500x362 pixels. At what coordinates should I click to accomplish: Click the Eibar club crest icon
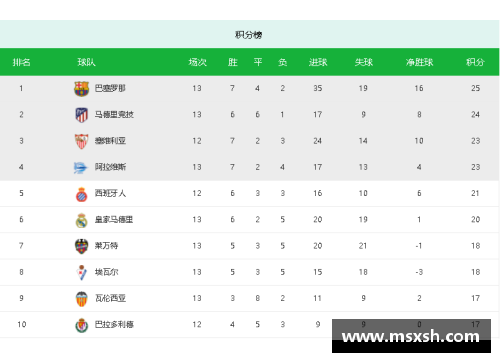pyautogui.click(x=81, y=272)
